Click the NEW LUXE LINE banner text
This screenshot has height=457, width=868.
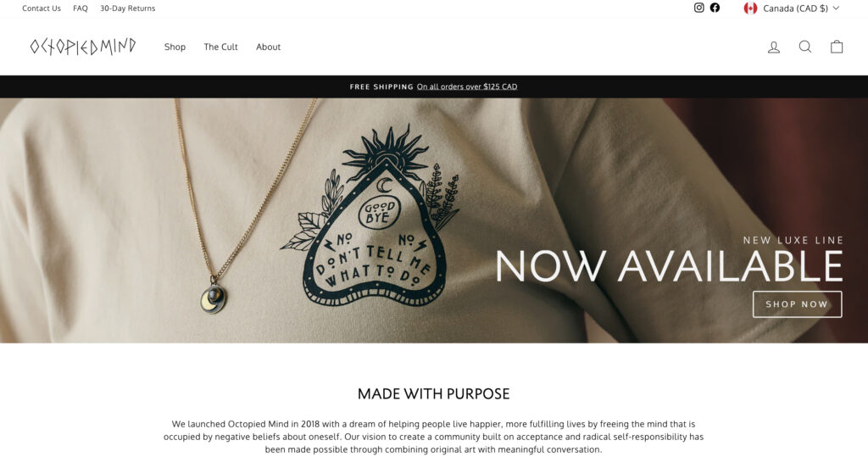tap(793, 240)
